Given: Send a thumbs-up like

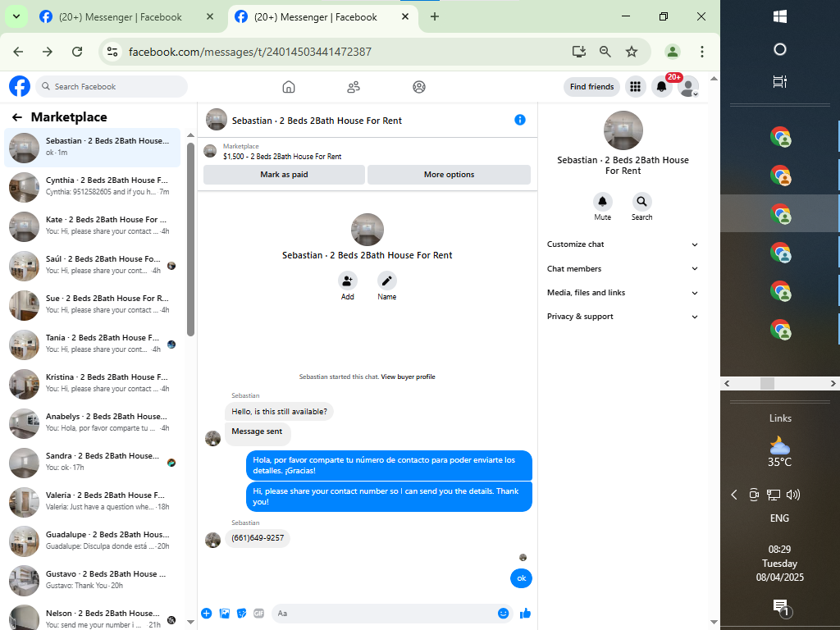Looking at the screenshot, I should [525, 614].
